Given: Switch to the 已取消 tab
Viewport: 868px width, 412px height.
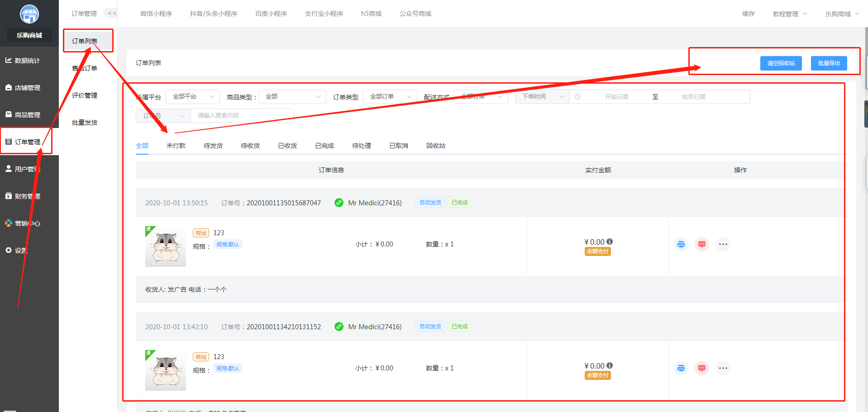Looking at the screenshot, I should [x=399, y=146].
